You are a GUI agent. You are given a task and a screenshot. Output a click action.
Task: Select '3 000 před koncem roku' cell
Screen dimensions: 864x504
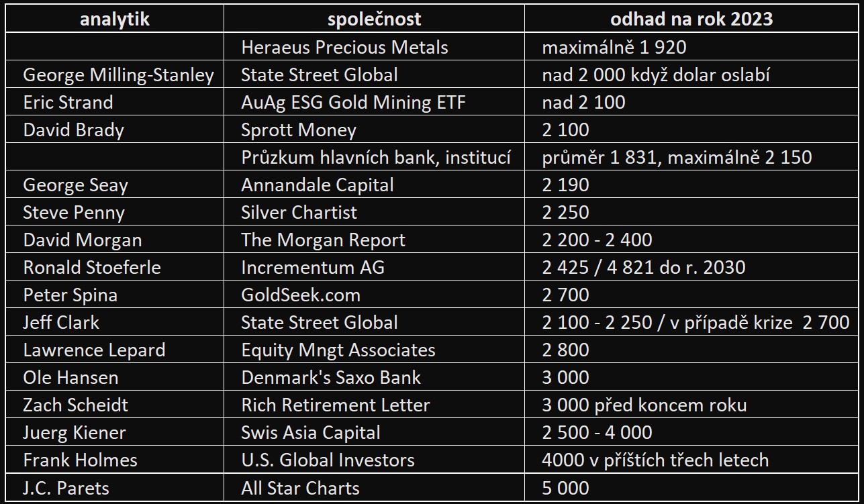coord(691,405)
